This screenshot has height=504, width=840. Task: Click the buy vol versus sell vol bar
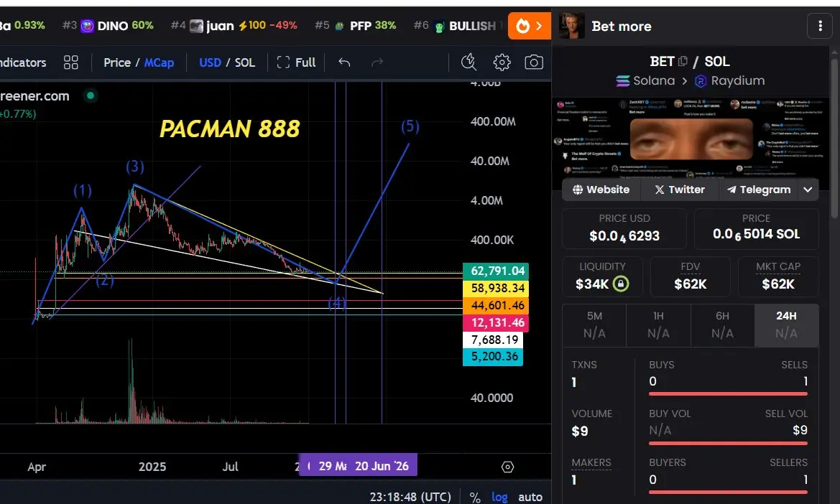tap(728, 443)
